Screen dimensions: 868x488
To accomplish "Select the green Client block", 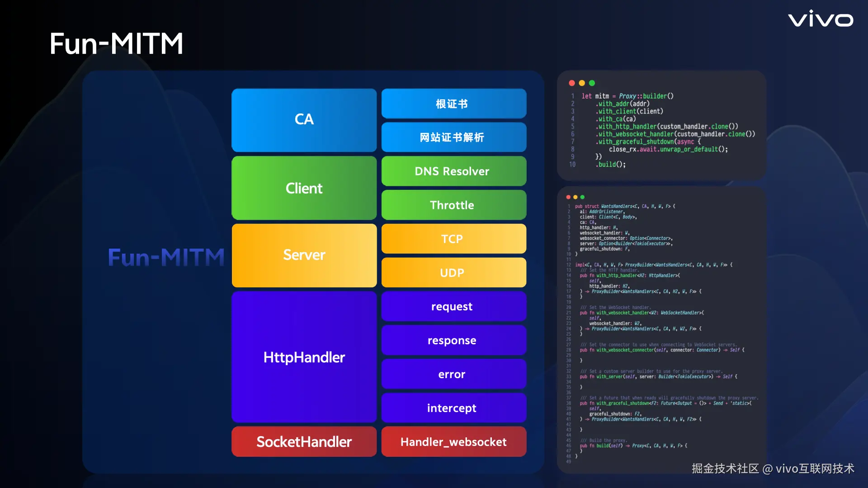I will pos(304,188).
